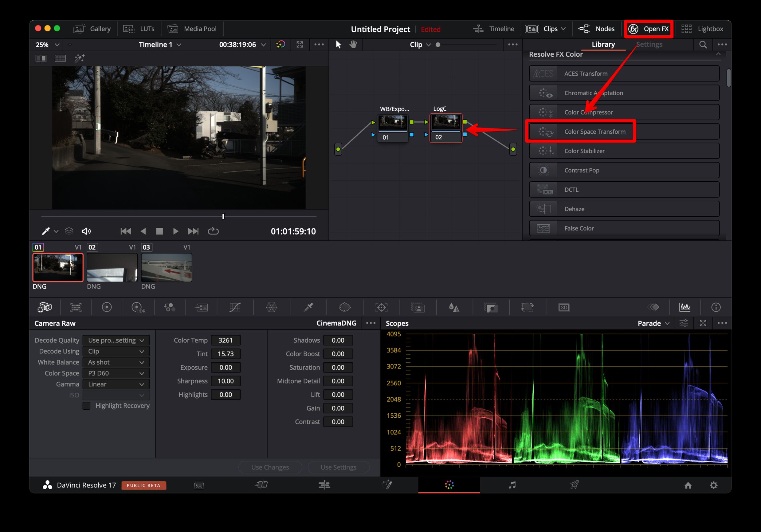The height and width of the screenshot is (532, 761).
Task: Open the HDR color wheels palette
Action: coord(138,308)
